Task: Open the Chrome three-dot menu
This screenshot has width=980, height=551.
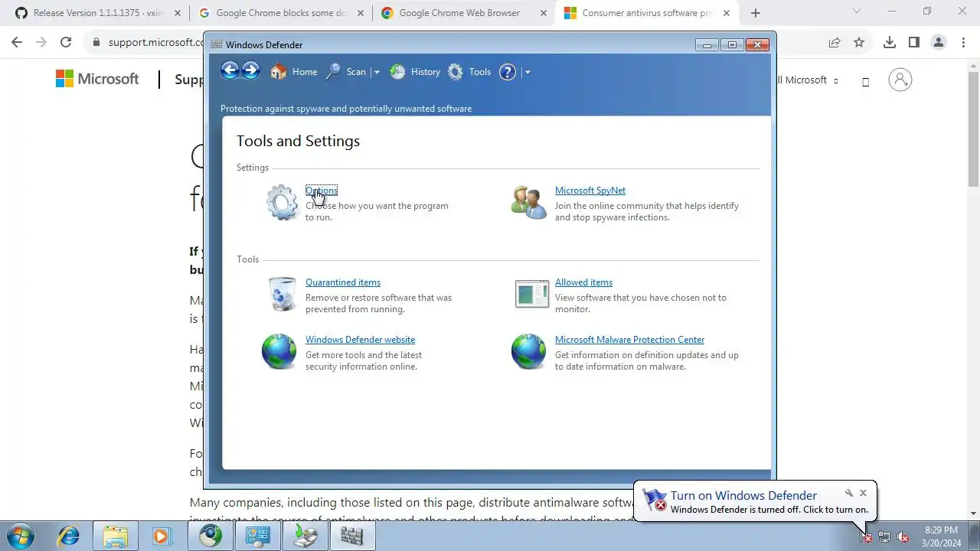Action: point(963,42)
